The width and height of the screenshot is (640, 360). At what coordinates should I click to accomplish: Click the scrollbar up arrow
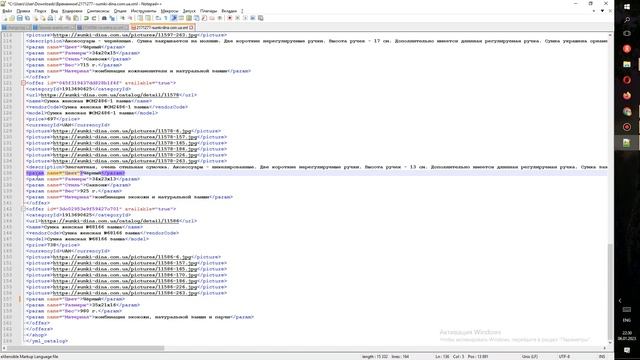[x=610, y=35]
